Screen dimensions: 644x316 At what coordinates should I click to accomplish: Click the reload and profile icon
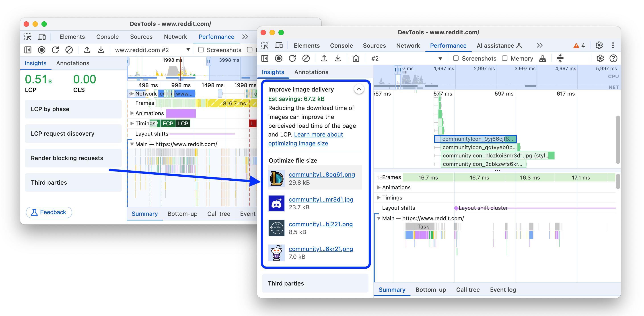(292, 58)
